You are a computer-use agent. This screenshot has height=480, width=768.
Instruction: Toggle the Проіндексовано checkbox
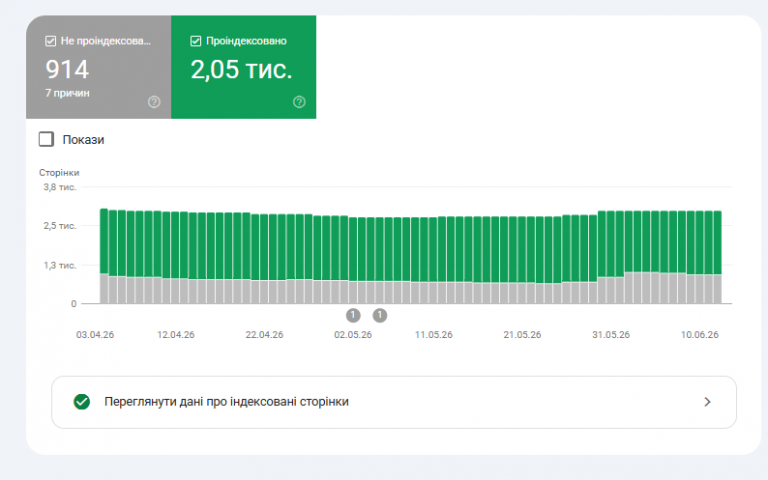click(x=195, y=41)
